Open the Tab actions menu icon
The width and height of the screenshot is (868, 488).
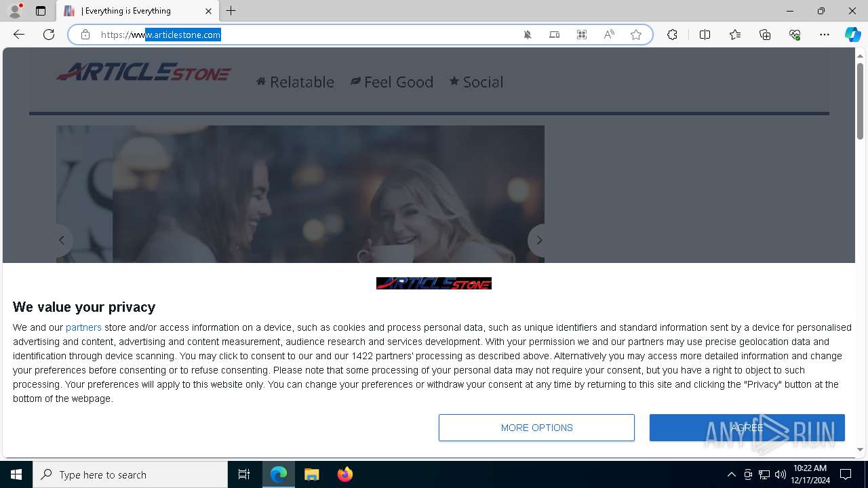[x=41, y=11]
